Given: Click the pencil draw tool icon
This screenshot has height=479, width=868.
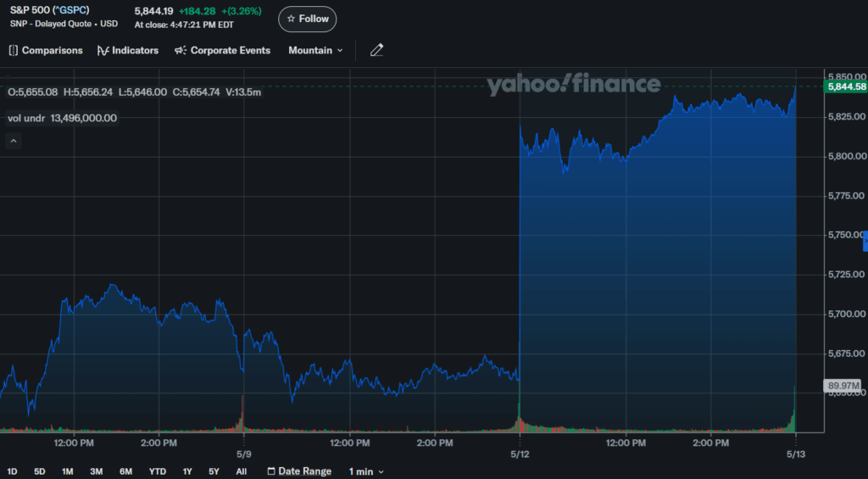Looking at the screenshot, I should [376, 50].
